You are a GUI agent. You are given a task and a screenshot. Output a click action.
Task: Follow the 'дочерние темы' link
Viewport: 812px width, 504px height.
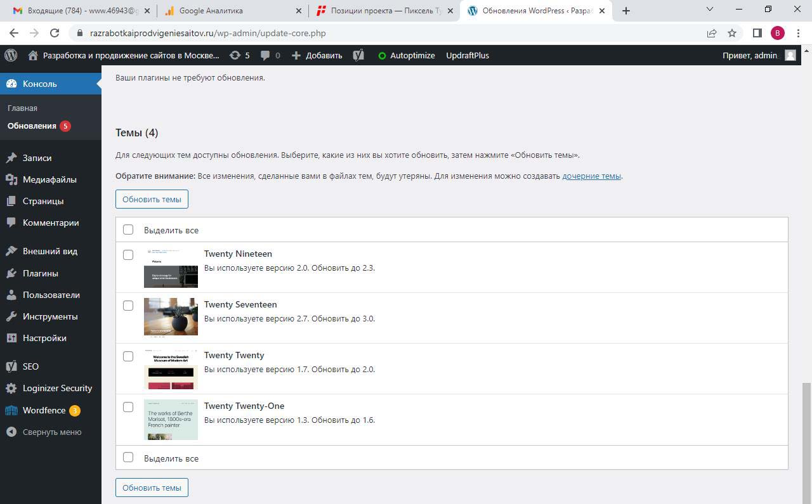(x=591, y=176)
